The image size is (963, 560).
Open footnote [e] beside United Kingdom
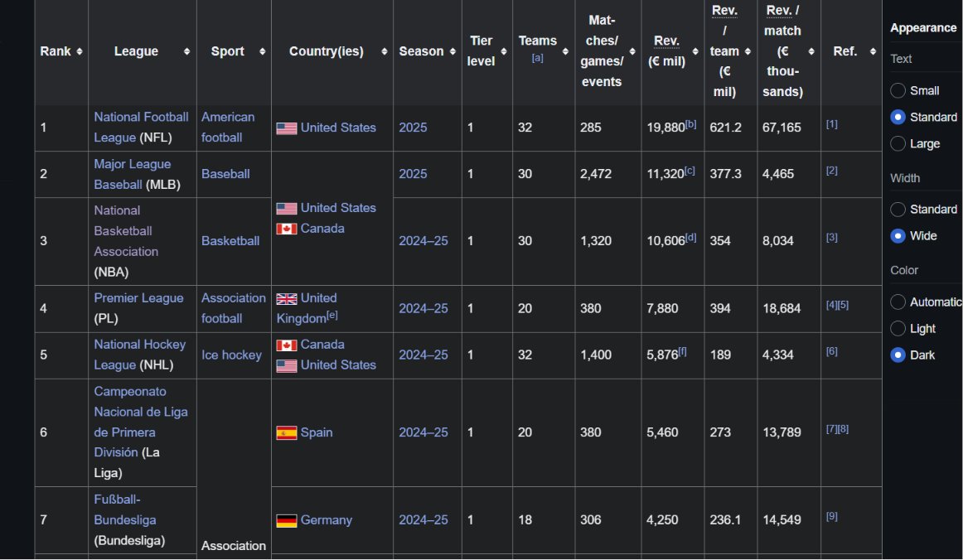(332, 315)
